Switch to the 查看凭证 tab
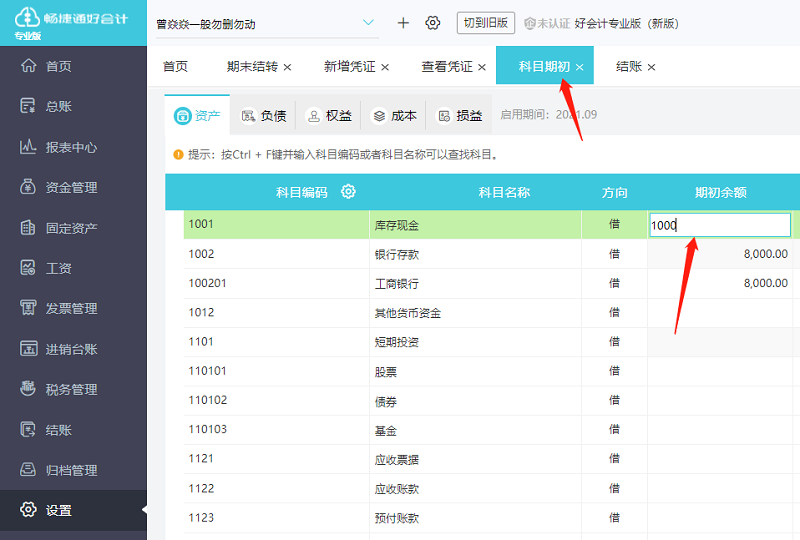Viewport: 800px width, 540px height. 447,66
